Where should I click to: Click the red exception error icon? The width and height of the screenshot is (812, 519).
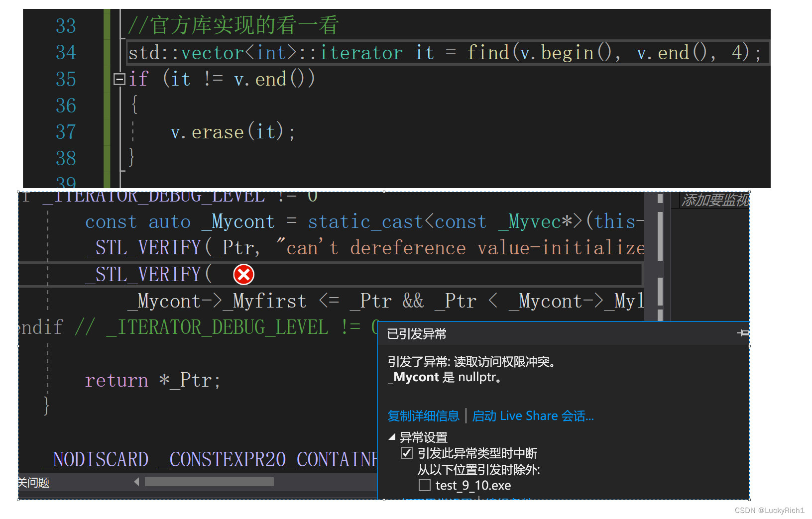(x=244, y=275)
